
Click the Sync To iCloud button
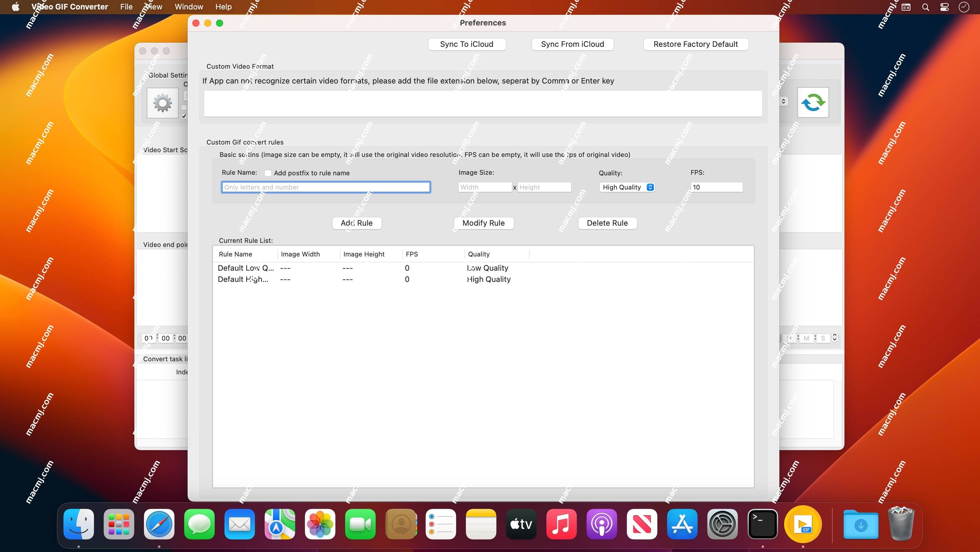tap(466, 44)
